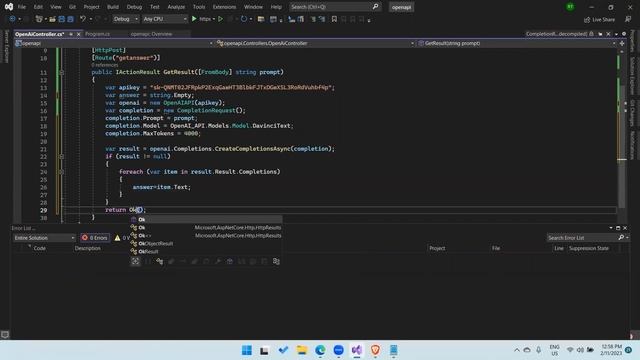Viewport: 640px width, 360px height.
Task: Select OkObjectResult in IntelliSense list
Action: (x=206, y=244)
